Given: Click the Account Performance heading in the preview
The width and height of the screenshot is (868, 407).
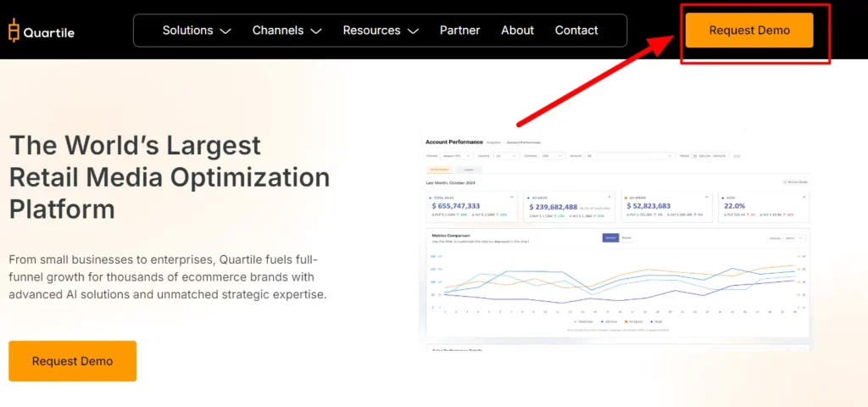Looking at the screenshot, I should coord(454,142).
